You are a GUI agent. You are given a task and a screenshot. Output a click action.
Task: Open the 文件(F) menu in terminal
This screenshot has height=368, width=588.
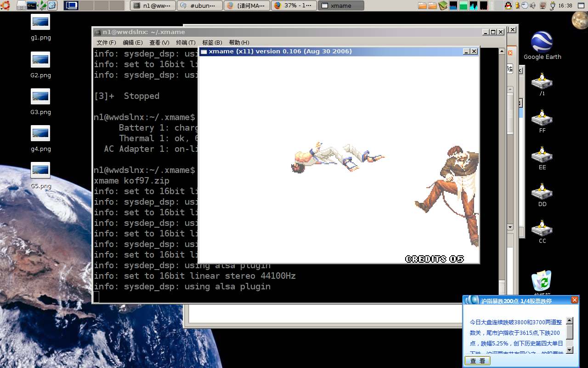click(106, 42)
